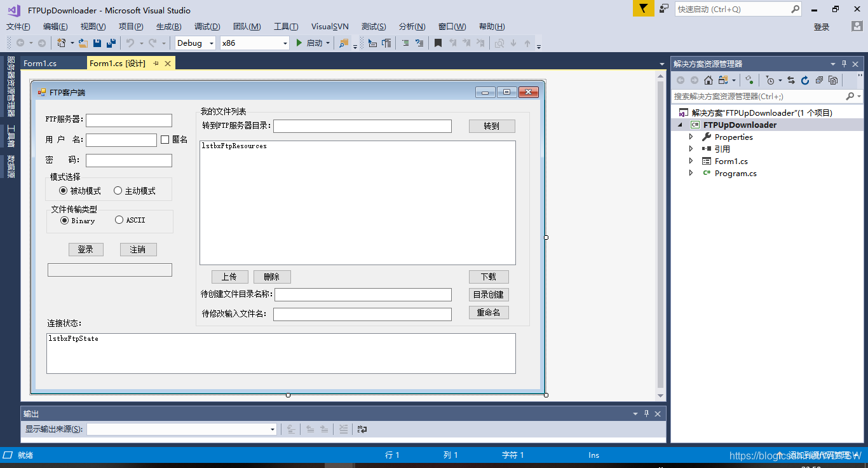The image size is (868, 468).
Task: Select the 主动模式 radio button
Action: pyautogui.click(x=118, y=191)
